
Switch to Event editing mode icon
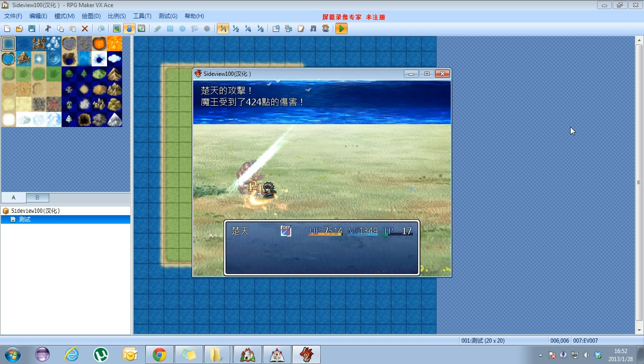coord(129,28)
